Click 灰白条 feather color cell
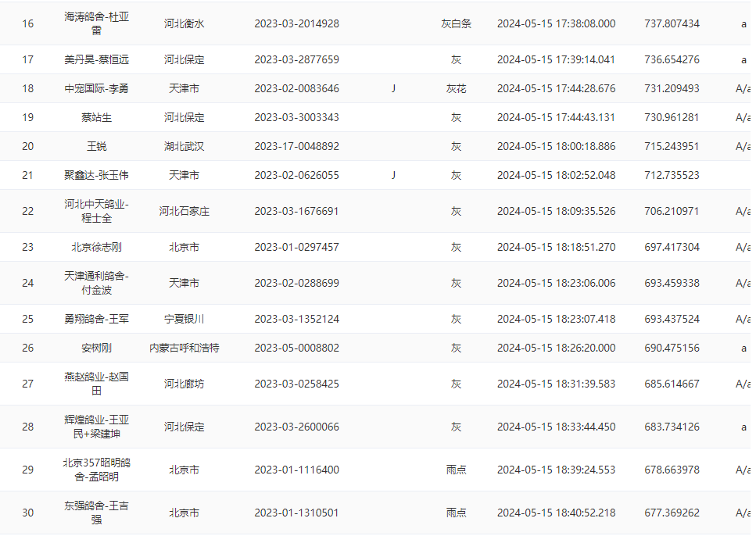The image size is (756, 536). pyautogui.click(x=456, y=23)
